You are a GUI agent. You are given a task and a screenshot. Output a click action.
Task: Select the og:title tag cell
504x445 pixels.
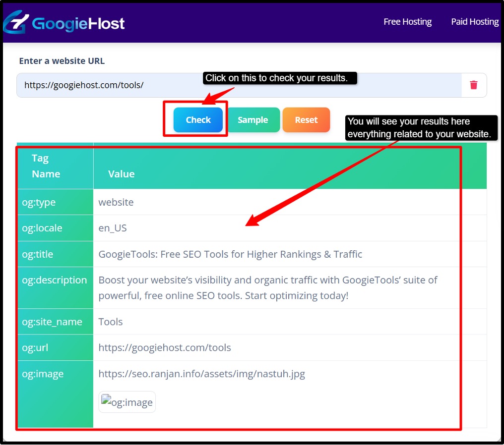pyautogui.click(x=55, y=254)
